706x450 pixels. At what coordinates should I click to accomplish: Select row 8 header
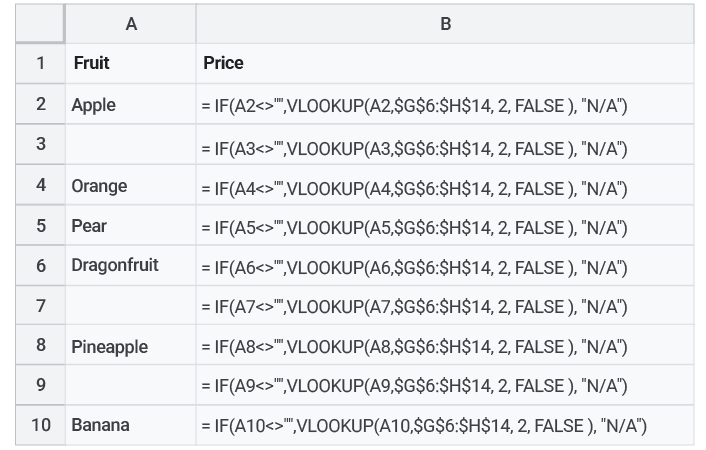coord(41,345)
